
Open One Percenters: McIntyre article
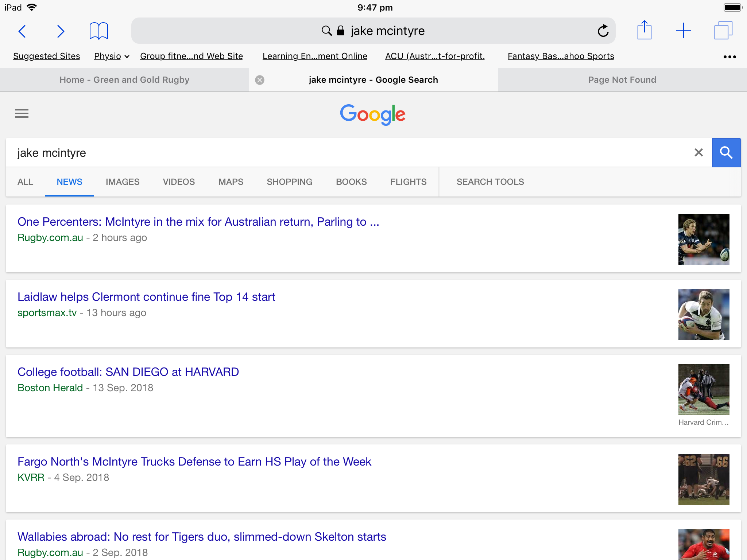198,222
